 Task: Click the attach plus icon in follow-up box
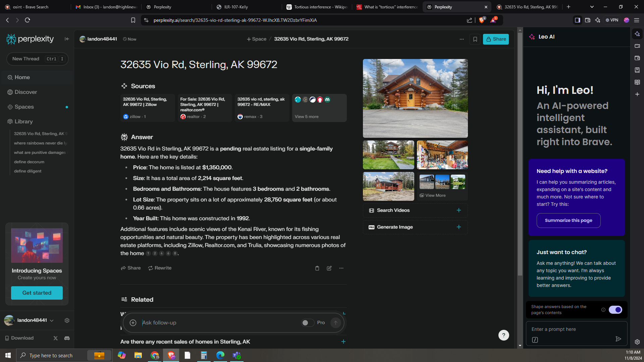(x=133, y=323)
